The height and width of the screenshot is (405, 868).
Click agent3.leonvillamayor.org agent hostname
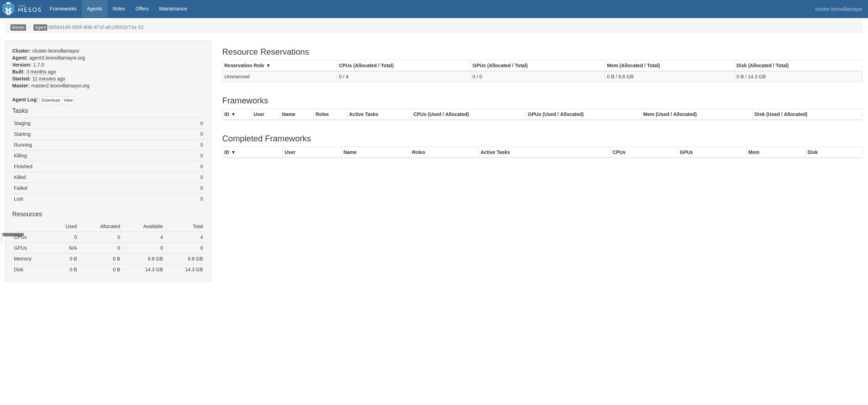click(57, 58)
